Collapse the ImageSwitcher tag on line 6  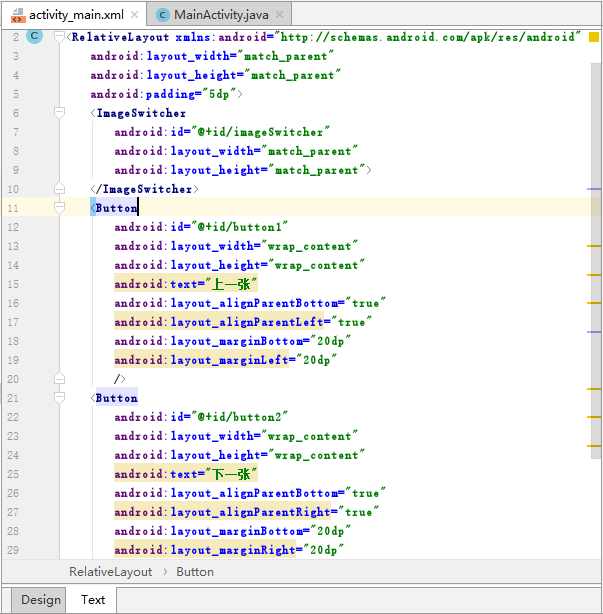click(x=59, y=113)
